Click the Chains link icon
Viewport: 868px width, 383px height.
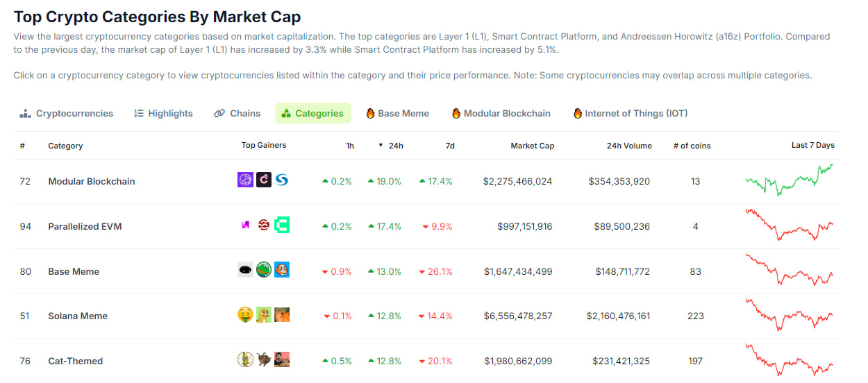(219, 113)
